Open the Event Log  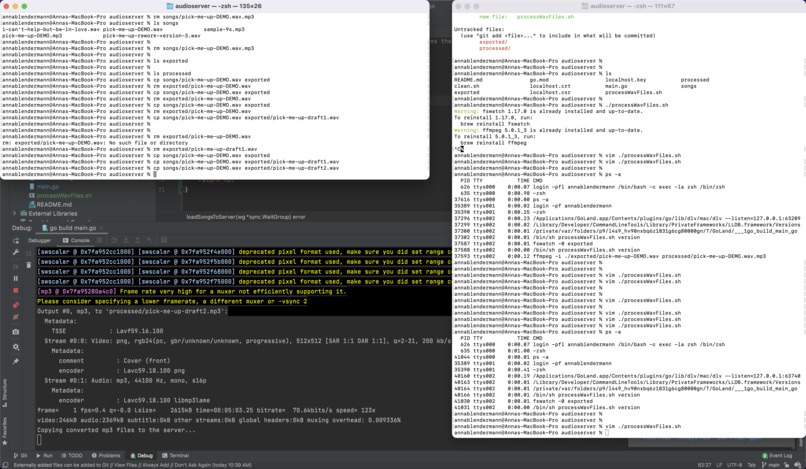coord(777,456)
